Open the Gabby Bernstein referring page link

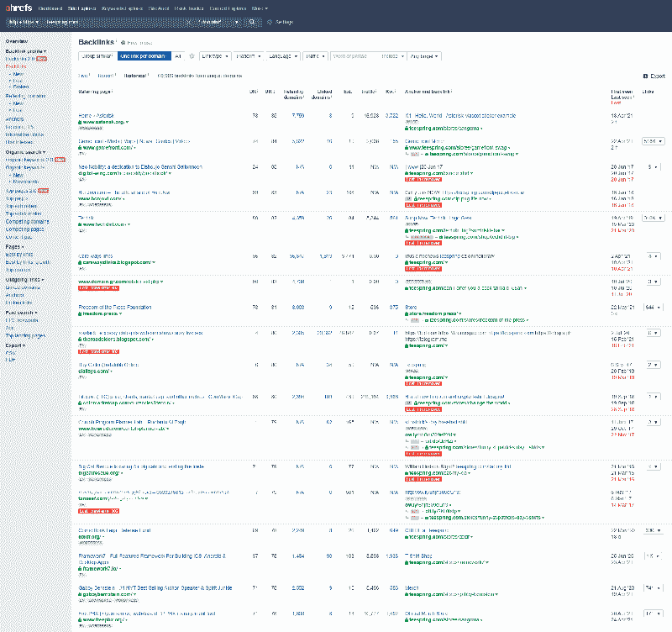point(155,587)
